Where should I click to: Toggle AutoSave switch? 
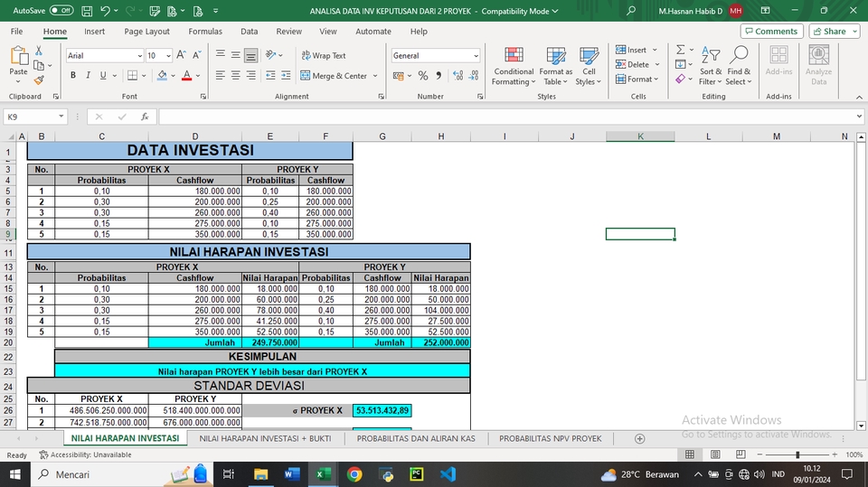click(61, 11)
